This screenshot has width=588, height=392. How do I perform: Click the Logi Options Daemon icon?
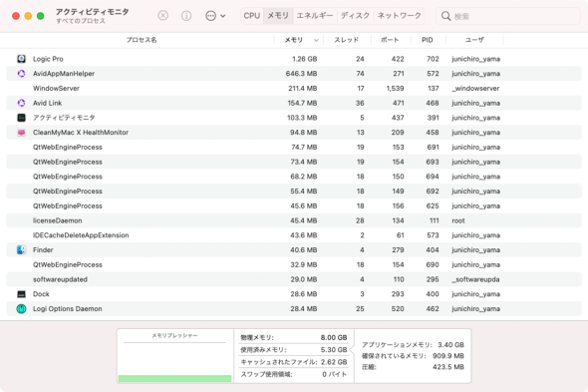pyautogui.click(x=21, y=308)
